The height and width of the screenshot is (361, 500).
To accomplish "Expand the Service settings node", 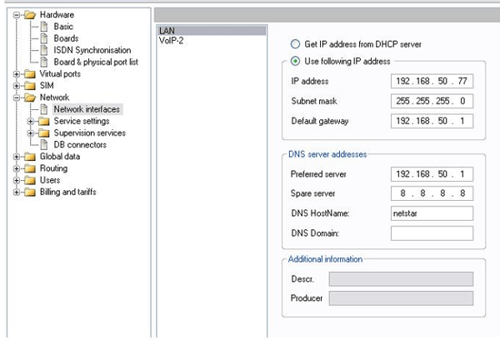I will [30, 121].
